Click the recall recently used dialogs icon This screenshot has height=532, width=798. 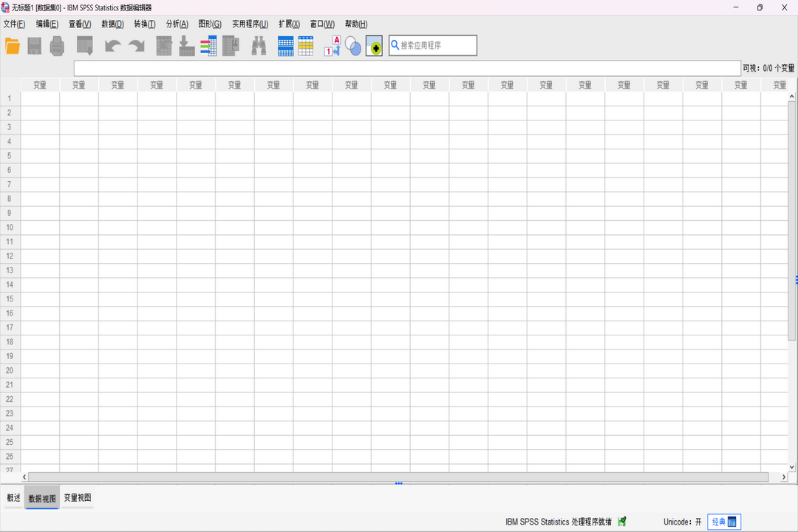tap(84, 46)
